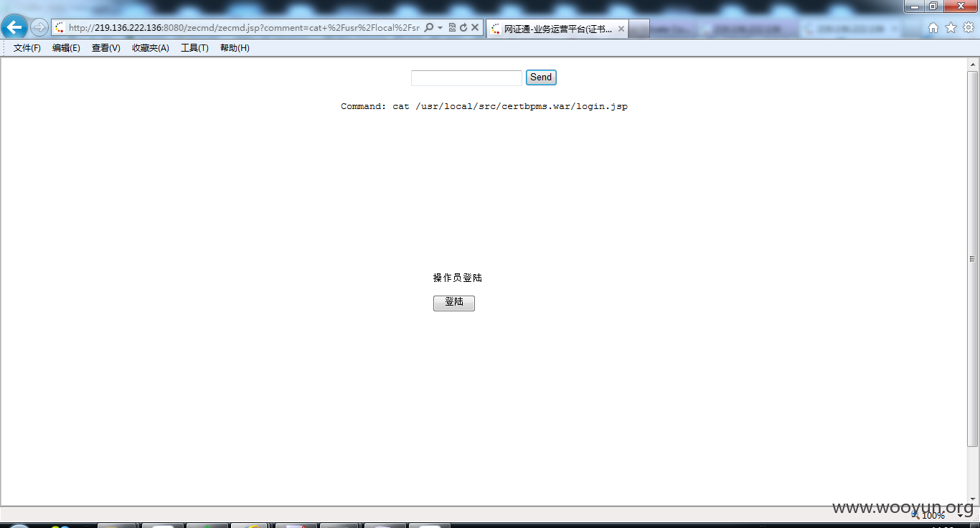Open the 文件(F) menu
Screen dimensions: 980x528
[27, 48]
